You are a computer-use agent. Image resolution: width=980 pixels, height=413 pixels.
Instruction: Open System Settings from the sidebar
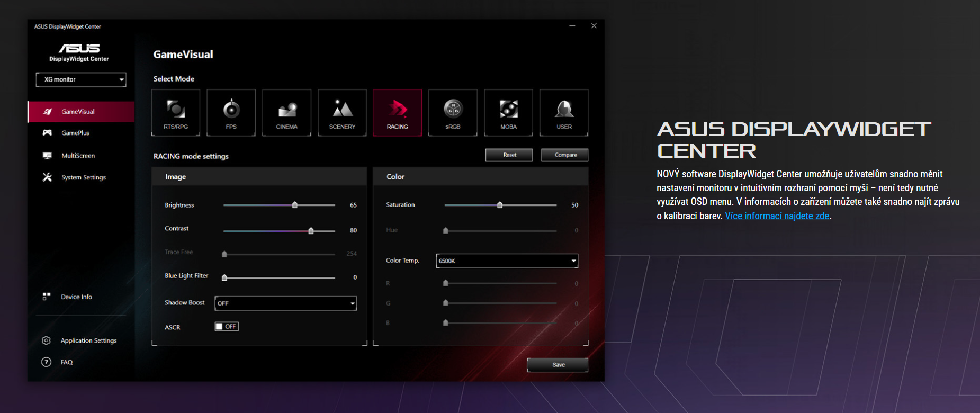click(x=83, y=177)
